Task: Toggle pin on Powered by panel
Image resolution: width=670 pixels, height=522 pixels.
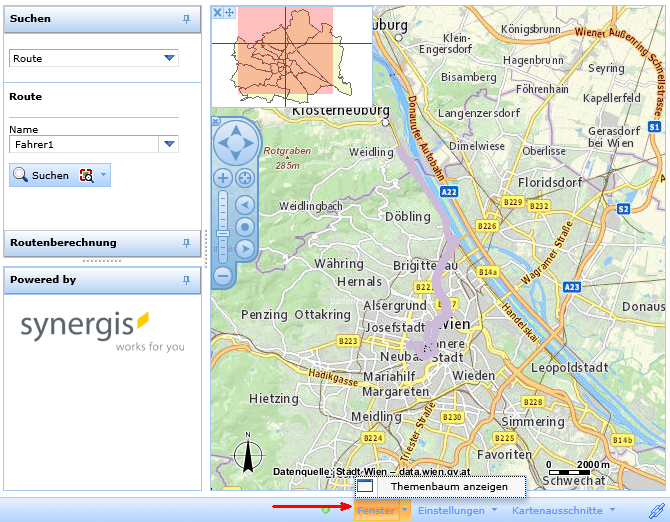Action: (186, 281)
